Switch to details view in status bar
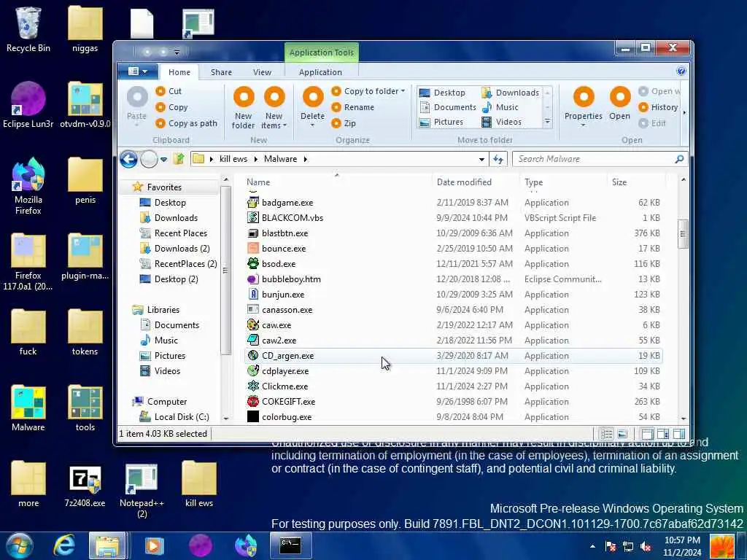 (x=606, y=434)
